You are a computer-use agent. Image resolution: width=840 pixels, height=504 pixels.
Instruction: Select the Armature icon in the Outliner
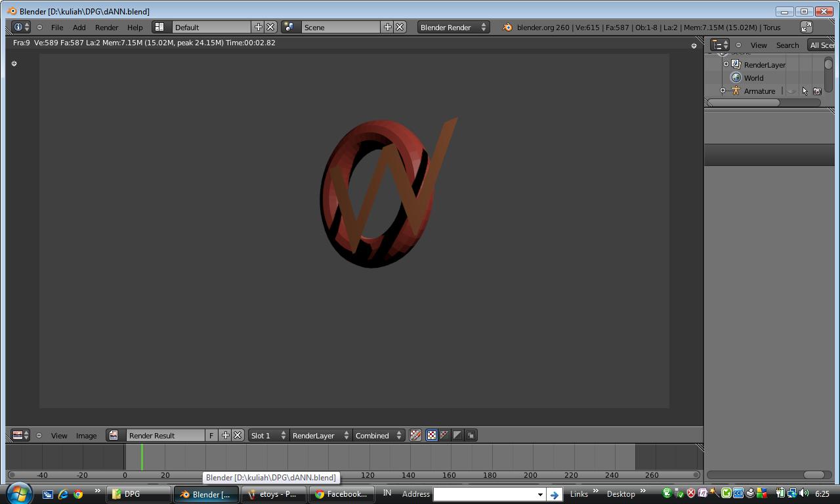pyautogui.click(x=735, y=91)
